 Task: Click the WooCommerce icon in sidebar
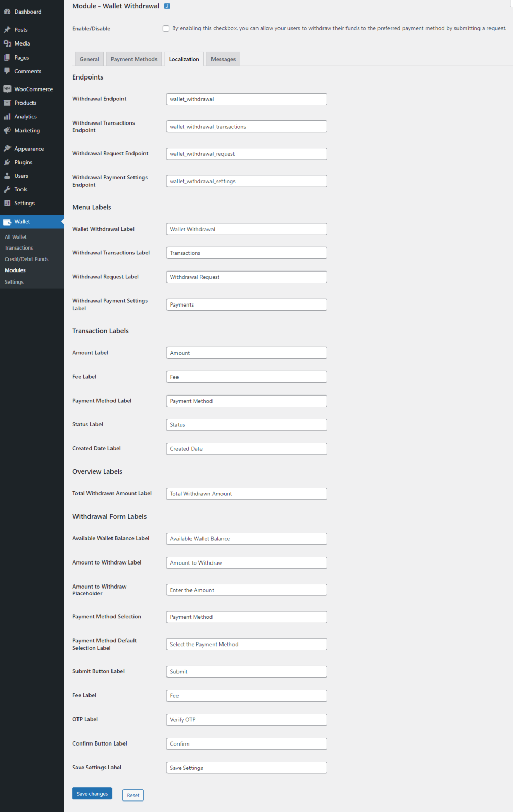pyautogui.click(x=7, y=89)
